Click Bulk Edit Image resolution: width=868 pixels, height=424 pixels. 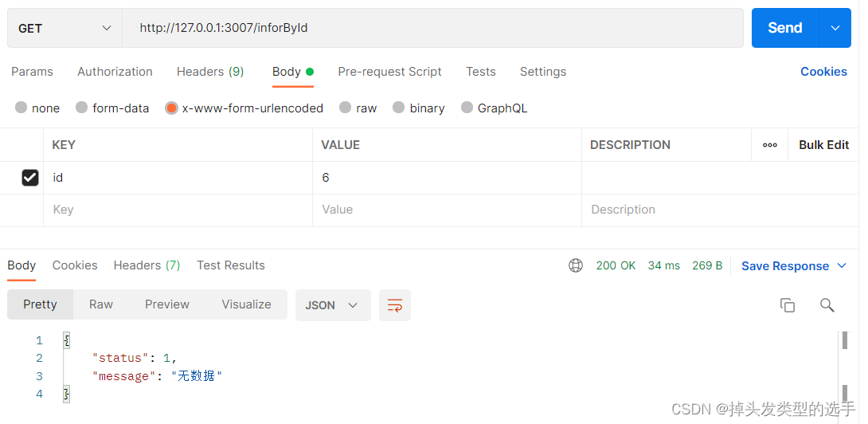coord(823,145)
